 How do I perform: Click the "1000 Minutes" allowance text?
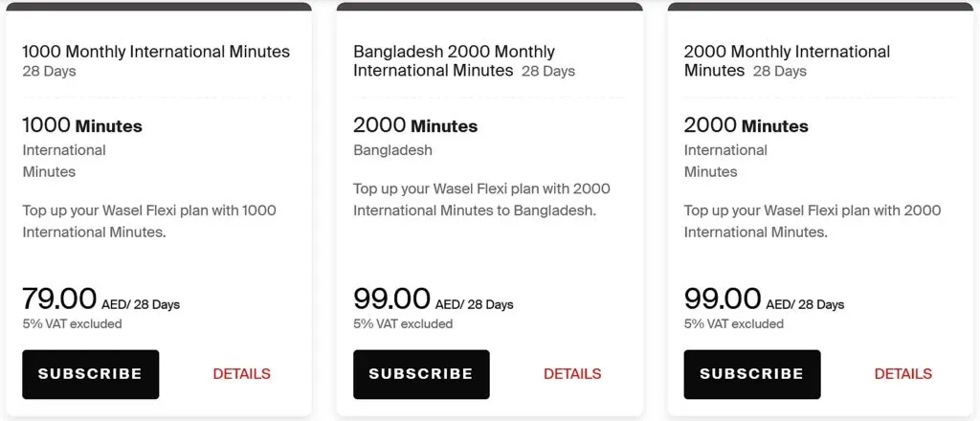(82, 125)
